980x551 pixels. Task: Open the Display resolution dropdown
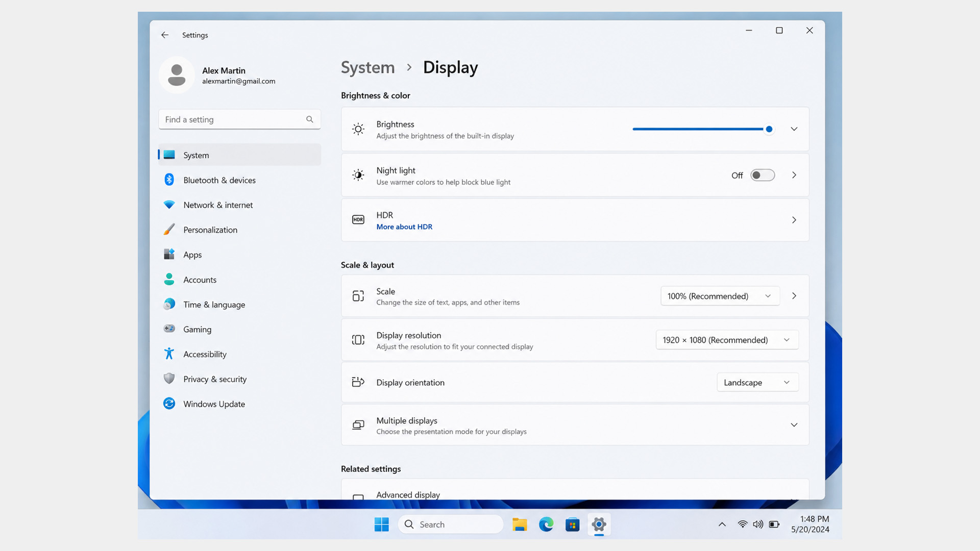[727, 340]
